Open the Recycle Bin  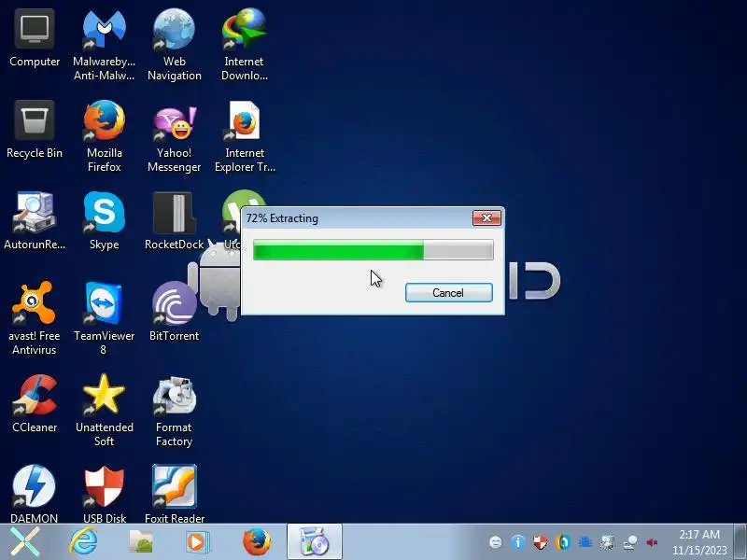click(35, 130)
